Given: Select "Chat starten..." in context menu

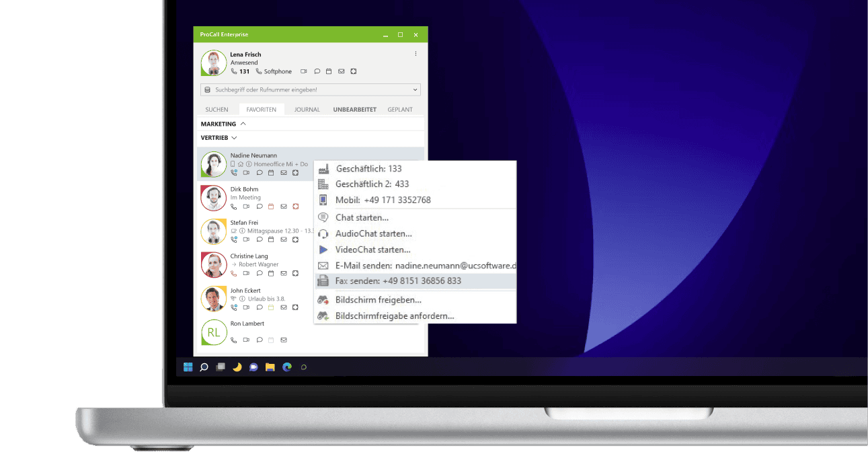Looking at the screenshot, I should (x=362, y=217).
